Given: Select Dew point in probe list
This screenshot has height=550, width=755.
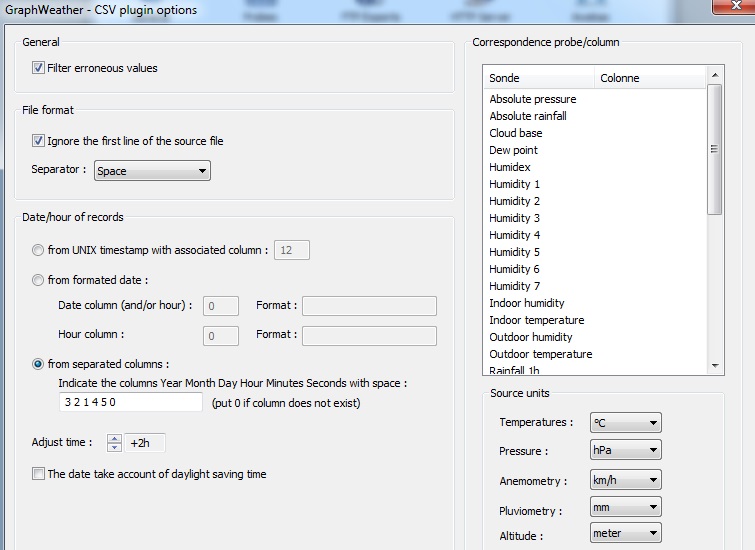Looking at the screenshot, I should coord(513,150).
